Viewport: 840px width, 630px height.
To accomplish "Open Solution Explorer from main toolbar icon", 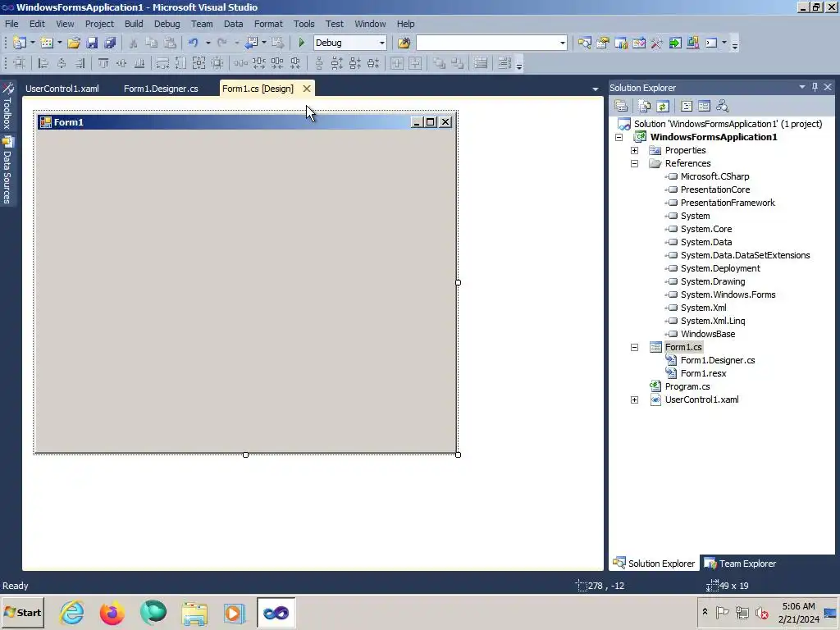I will pyautogui.click(x=584, y=43).
